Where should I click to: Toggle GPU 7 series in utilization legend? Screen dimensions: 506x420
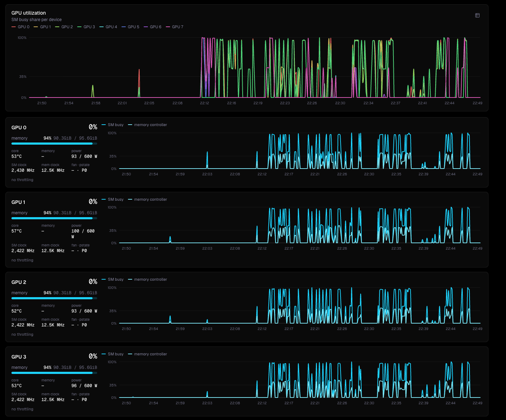(x=174, y=27)
